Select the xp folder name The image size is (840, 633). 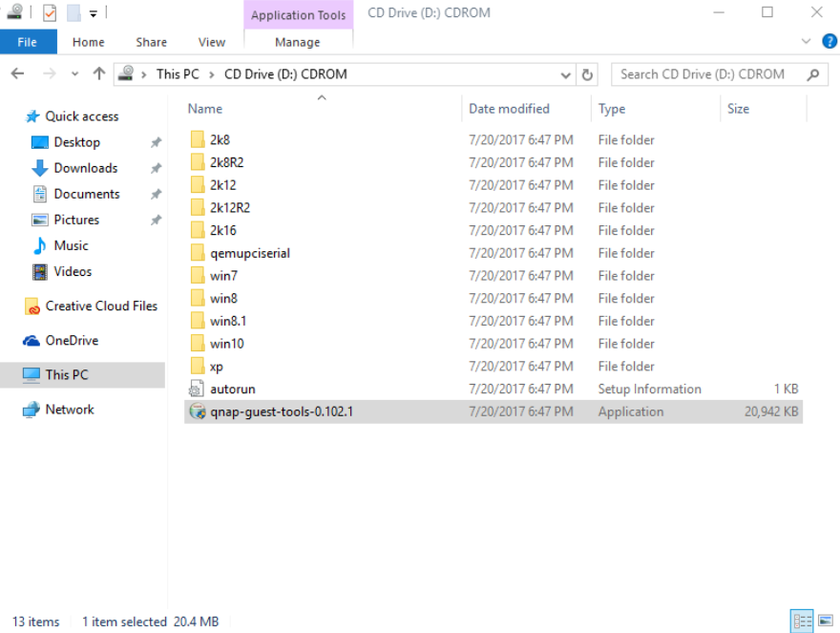click(216, 367)
